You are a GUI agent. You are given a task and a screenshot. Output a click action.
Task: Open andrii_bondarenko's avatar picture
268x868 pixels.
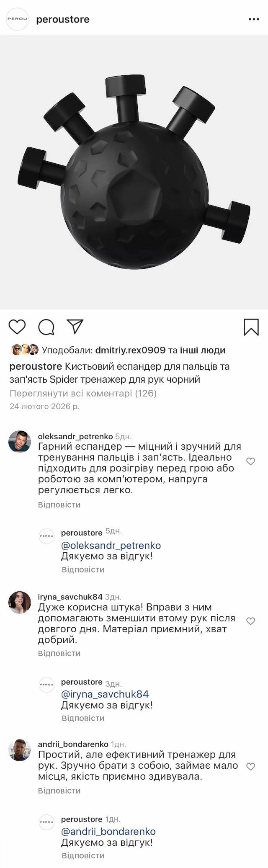pyautogui.click(x=20, y=750)
